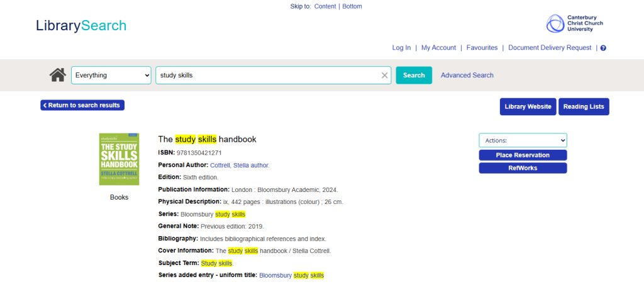Place Reservation for this book

(x=523, y=155)
